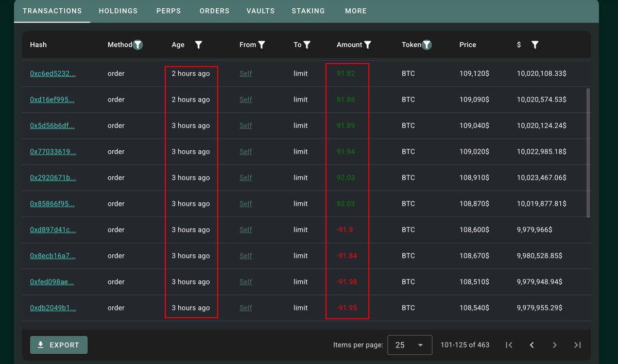Click the Self link in the 108,540$ row
The image size is (618, 364).
coord(246,308)
